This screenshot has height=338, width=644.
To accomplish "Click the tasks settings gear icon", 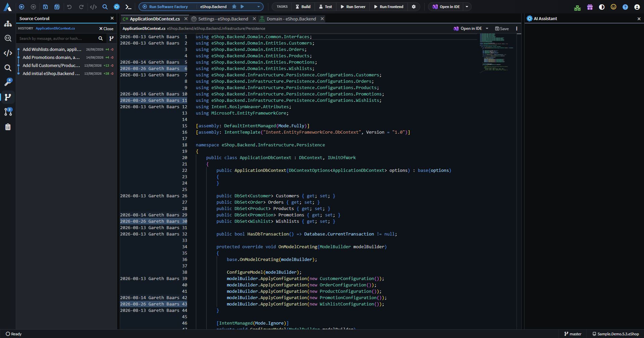I will (414, 7).
